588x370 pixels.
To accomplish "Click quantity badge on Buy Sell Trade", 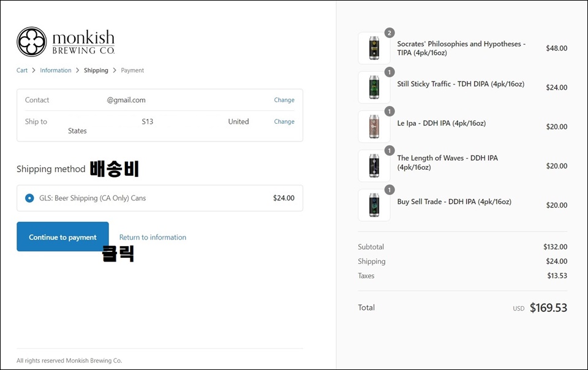I will [390, 190].
